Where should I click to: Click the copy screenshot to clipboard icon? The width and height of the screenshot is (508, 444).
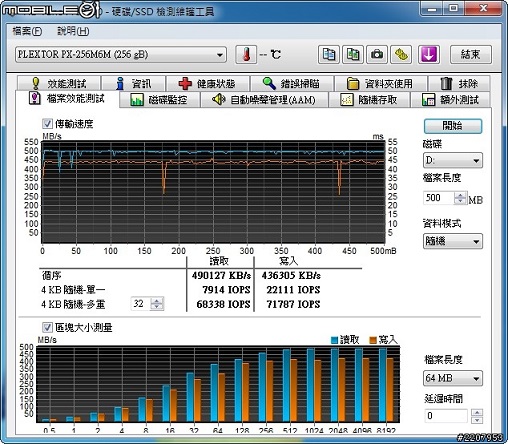tap(353, 54)
